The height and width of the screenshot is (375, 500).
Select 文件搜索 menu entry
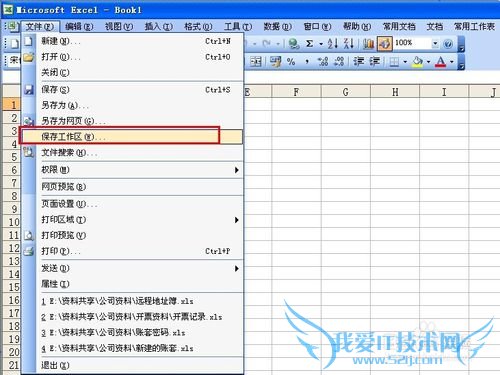132,153
